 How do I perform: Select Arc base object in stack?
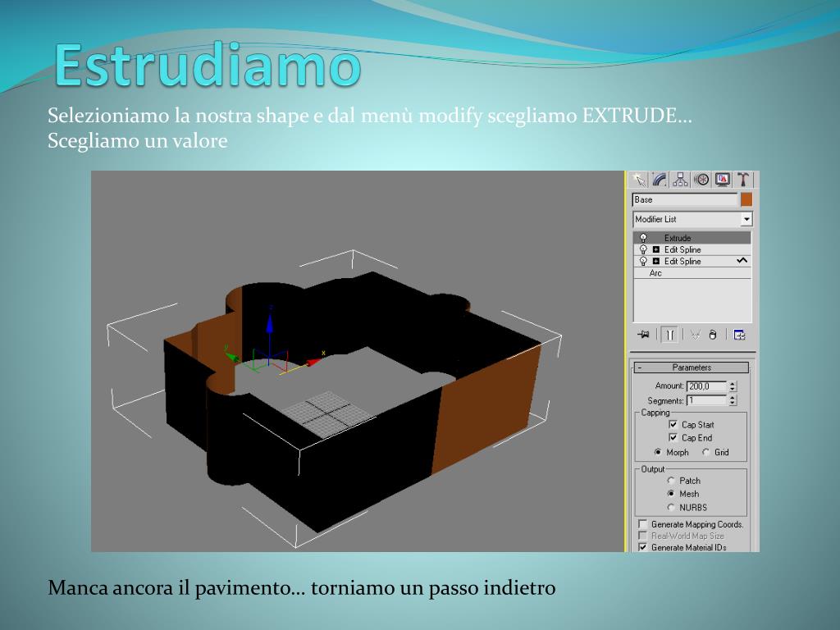point(692,273)
